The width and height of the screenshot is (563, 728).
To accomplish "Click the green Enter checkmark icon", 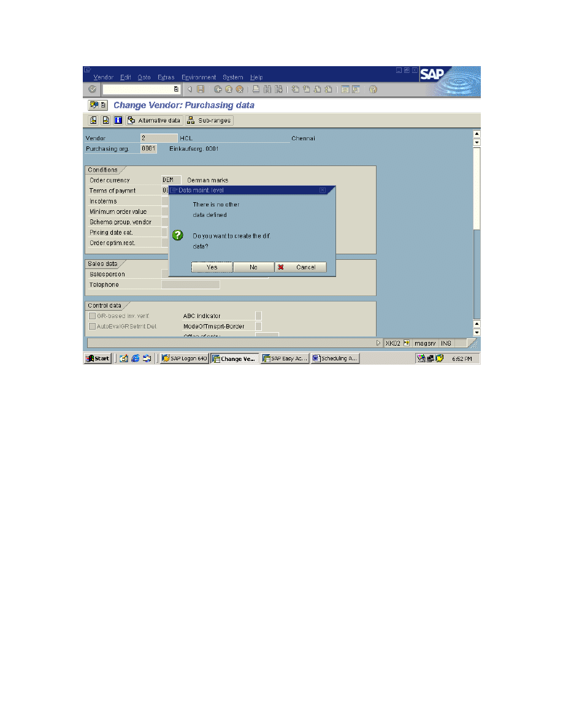I will pos(93,89).
